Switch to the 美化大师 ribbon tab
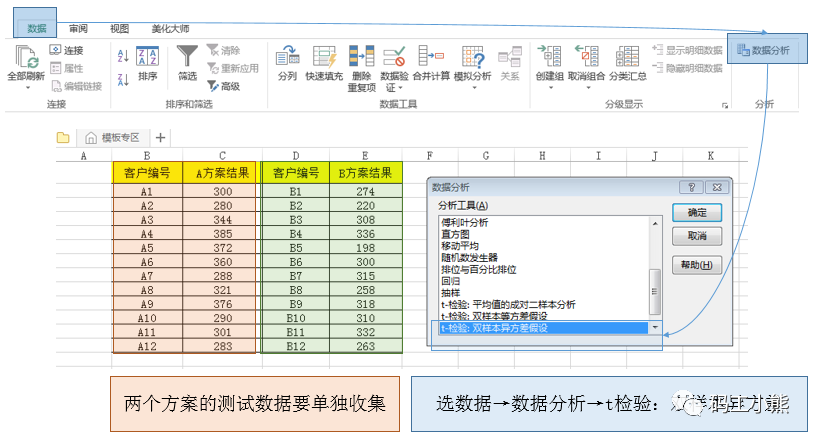The width and height of the screenshot is (816, 440). pos(170,29)
